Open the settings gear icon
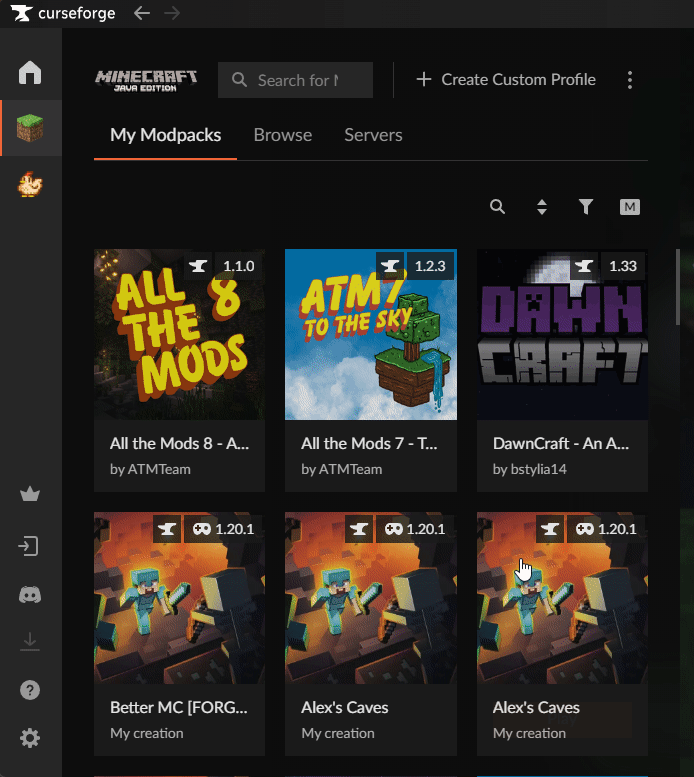Screen dimensions: 694x777 (x=30, y=738)
